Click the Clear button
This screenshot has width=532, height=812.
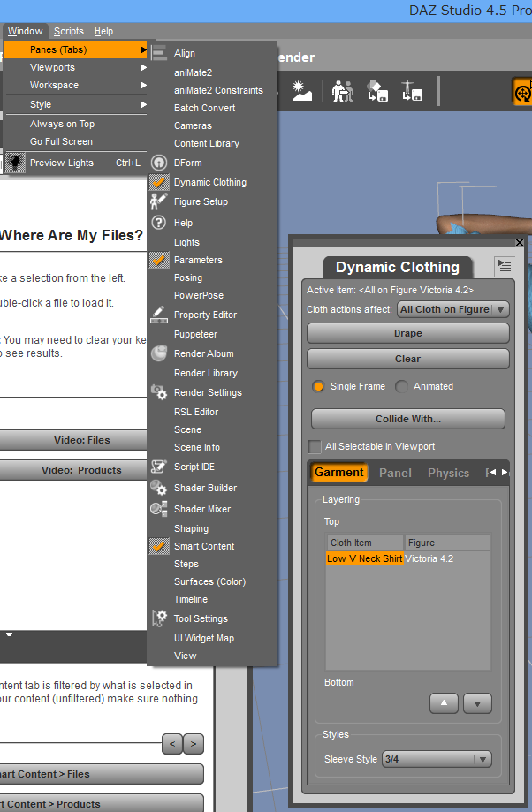click(x=408, y=359)
